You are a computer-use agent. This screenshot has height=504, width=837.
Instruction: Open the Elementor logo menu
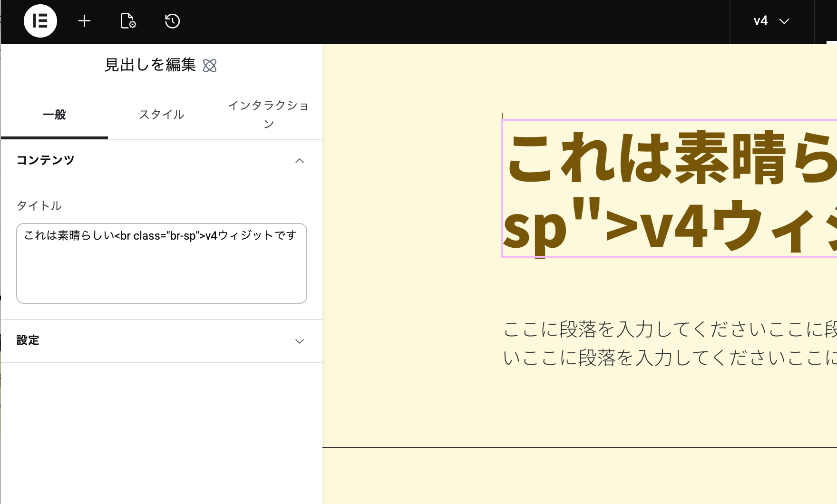[40, 21]
